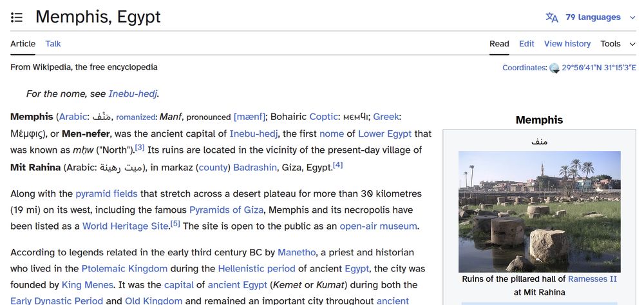This screenshot has height=305, width=644.
Task: Click 'From Wikipedia, the free encyclopedia' text
Action: click(x=84, y=67)
